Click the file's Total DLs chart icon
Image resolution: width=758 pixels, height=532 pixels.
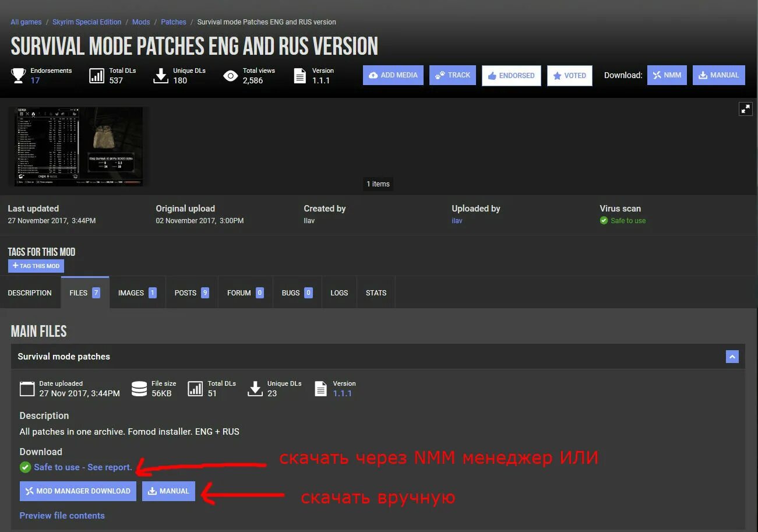[195, 389]
